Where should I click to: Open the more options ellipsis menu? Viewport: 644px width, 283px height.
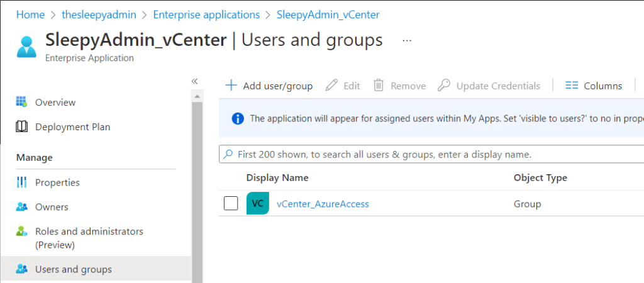click(407, 40)
